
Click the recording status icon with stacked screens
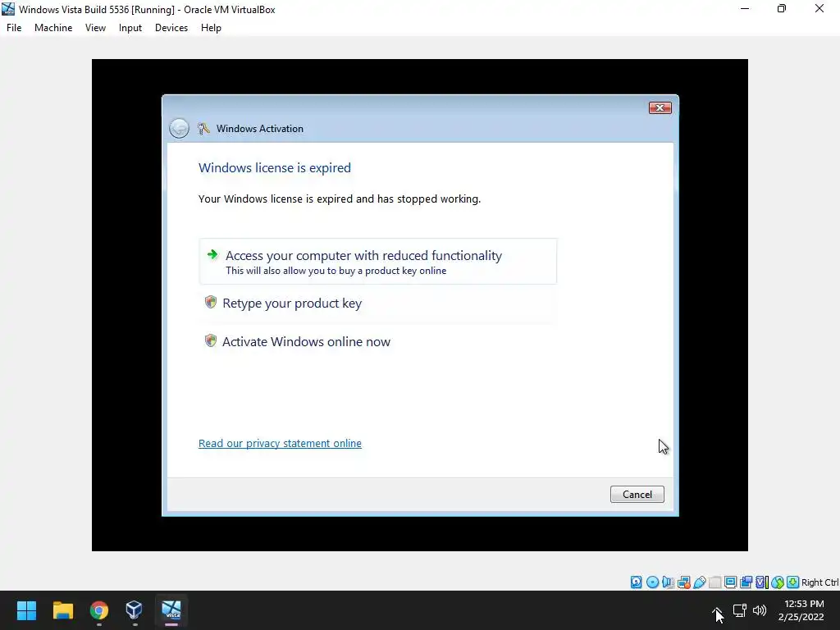(x=746, y=582)
